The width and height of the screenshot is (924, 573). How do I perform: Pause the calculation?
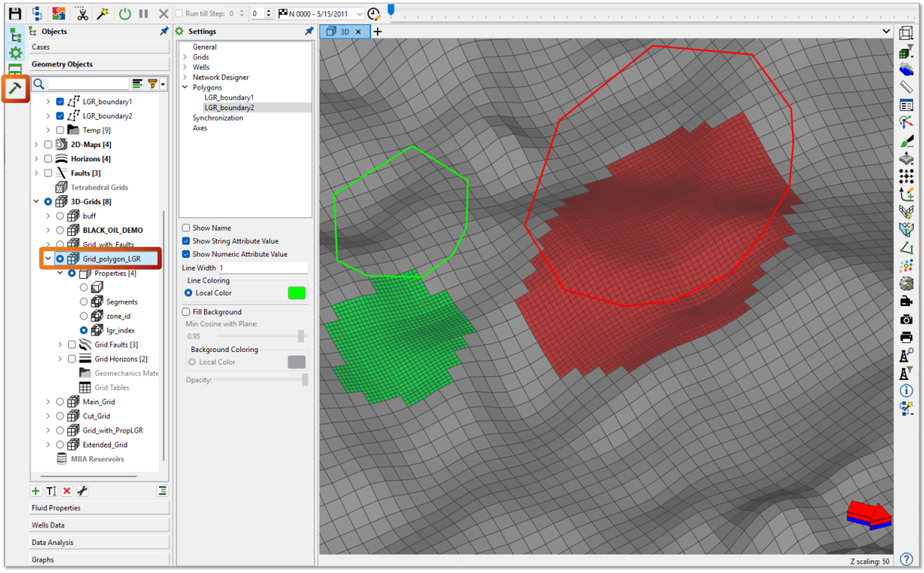pos(144,13)
